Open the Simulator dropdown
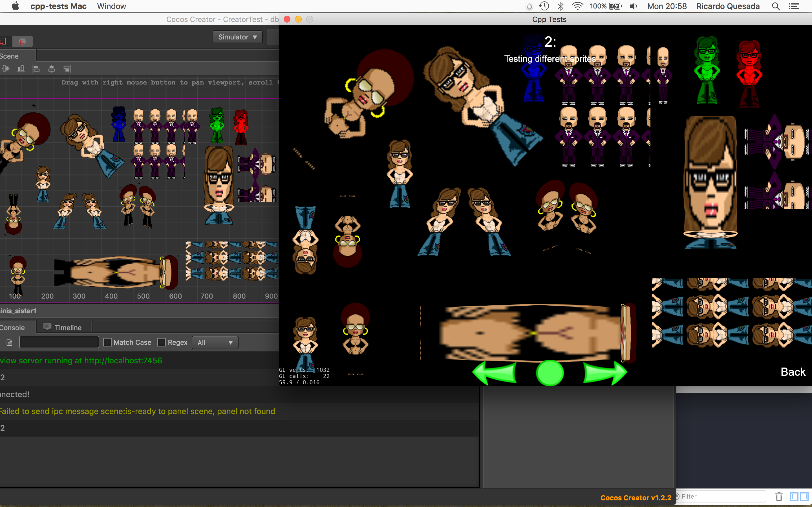The height and width of the screenshot is (507, 812). [237, 37]
